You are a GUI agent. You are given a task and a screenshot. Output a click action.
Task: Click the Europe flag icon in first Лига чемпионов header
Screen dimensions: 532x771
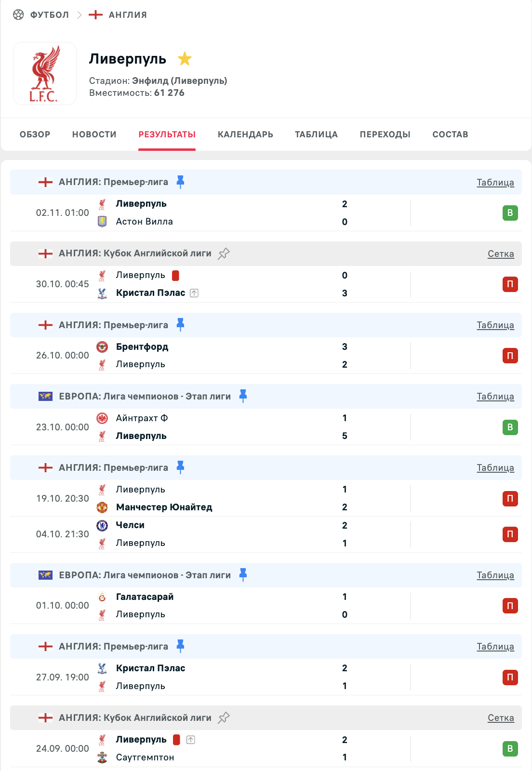coord(45,397)
